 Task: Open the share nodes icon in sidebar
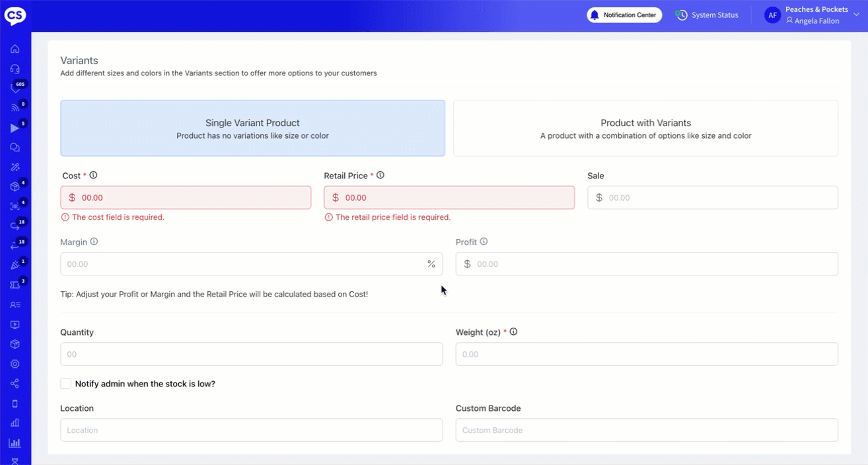(15, 384)
